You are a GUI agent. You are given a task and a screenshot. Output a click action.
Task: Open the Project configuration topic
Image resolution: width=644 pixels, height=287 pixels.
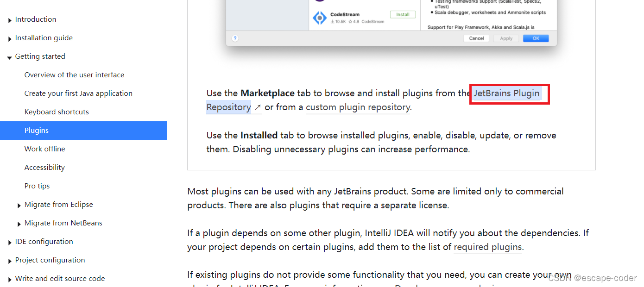[x=50, y=260]
